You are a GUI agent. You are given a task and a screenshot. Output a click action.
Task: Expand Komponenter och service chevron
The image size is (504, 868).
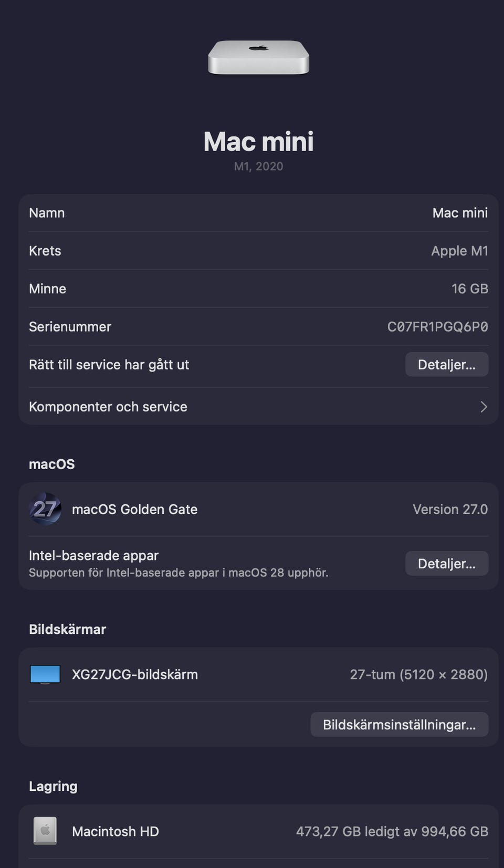tap(484, 407)
